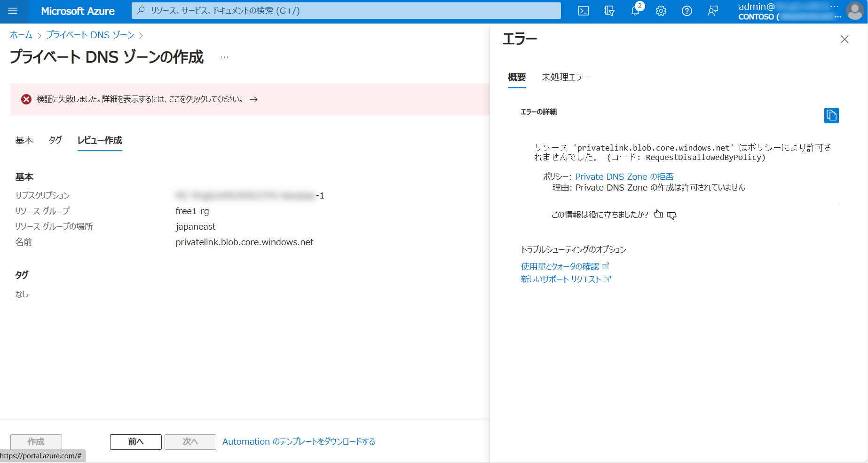
Task: Click the validation failed message text
Action: pyautogui.click(x=140, y=99)
